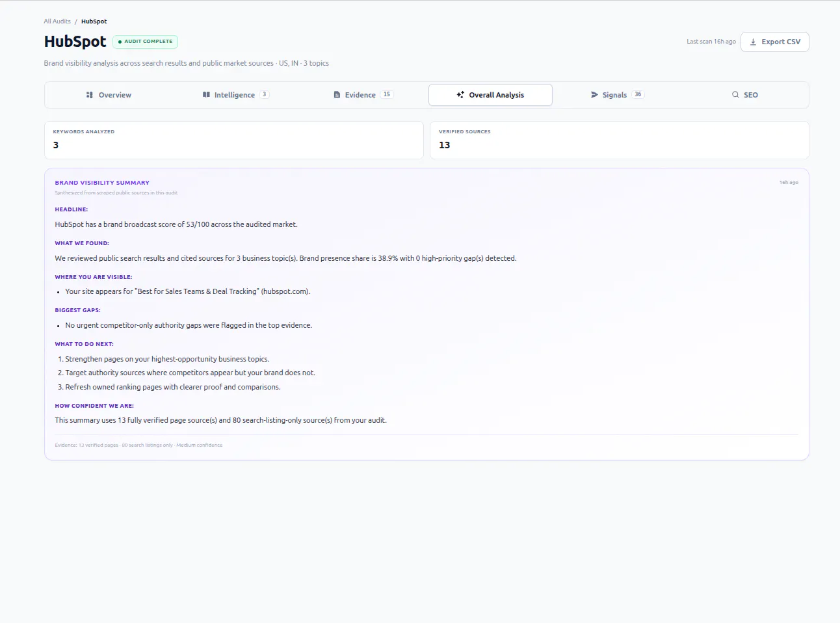Image resolution: width=840 pixels, height=623 pixels.
Task: Switch to the SEO tab
Action: pos(744,95)
